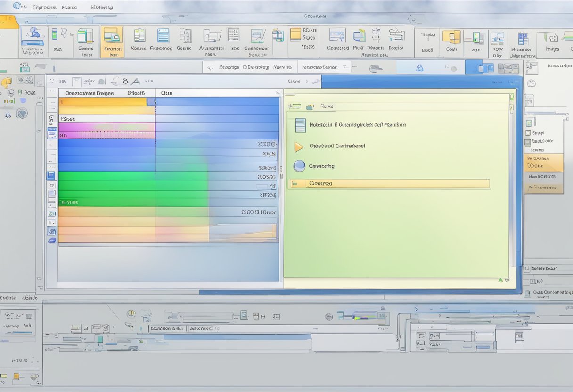Toggle the checkbox below Singy in right panel
573x392 pixels.
tap(528, 142)
